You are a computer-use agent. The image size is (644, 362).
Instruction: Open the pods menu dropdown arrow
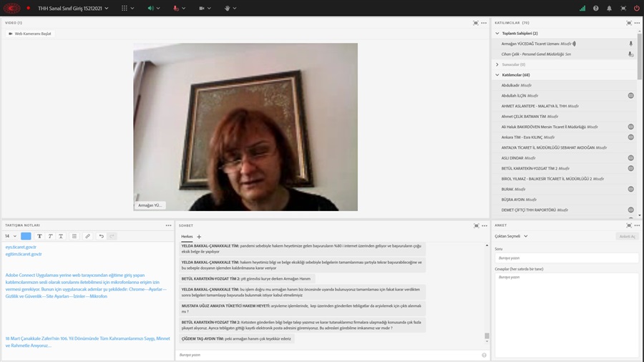tap(132, 8)
